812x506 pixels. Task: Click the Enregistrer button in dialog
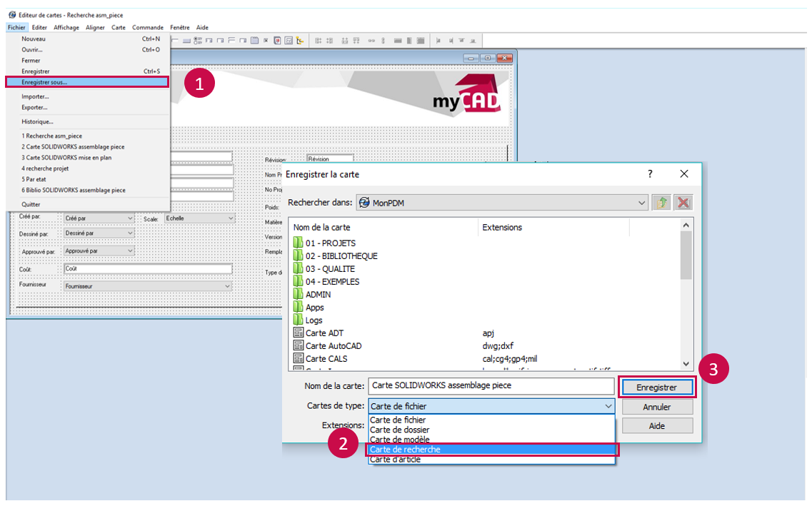pyautogui.click(x=656, y=387)
